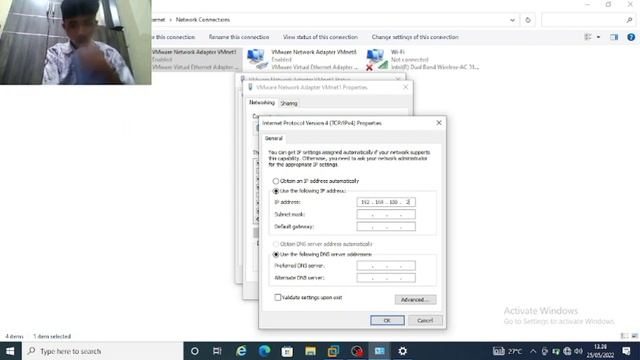This screenshot has width=640, height=360.
Task: Select the Wi-Fi adapter icon
Action: point(377,59)
